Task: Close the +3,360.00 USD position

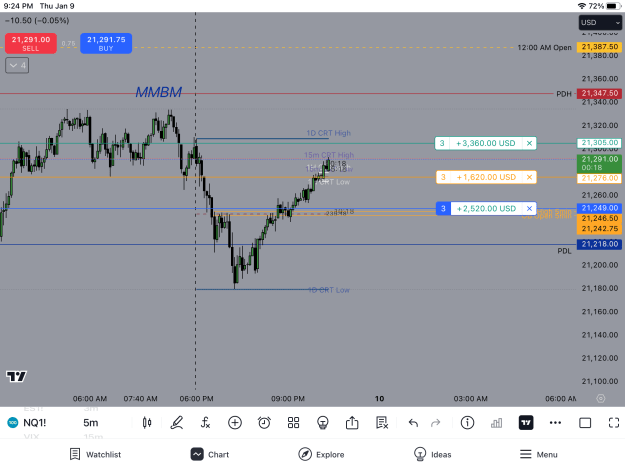Action: pos(529,143)
